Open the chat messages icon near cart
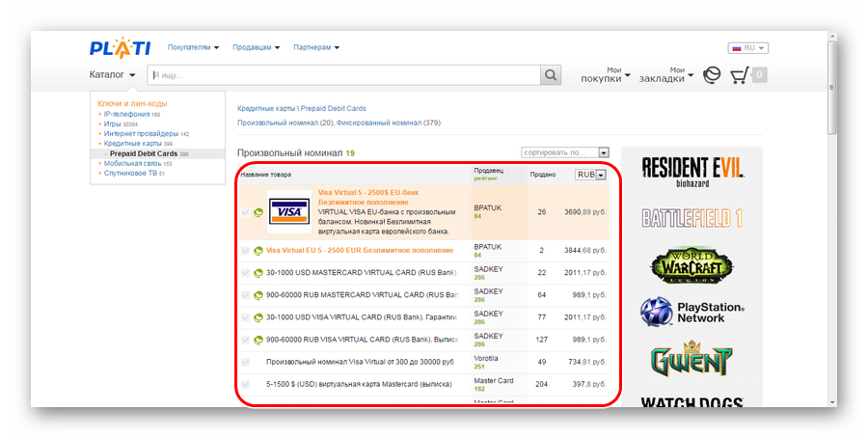The image size is (868, 438). (x=712, y=74)
